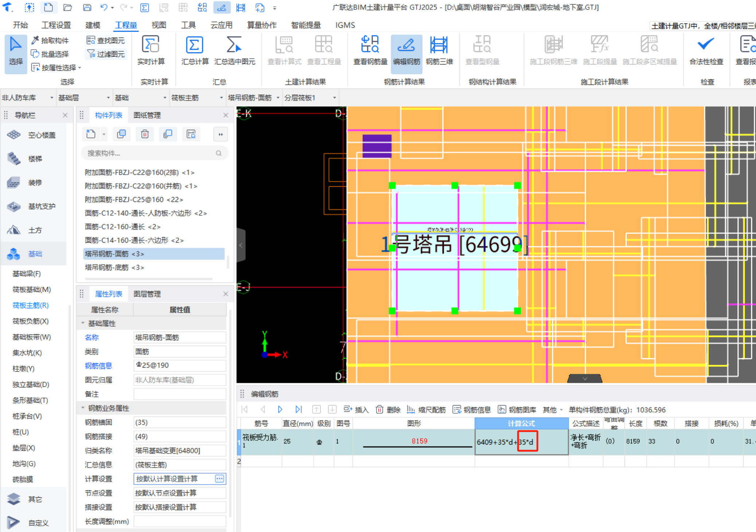Viewport: 756px width, 532px height.
Task: Click the save icon in quick access toolbar
Action: pyautogui.click(x=87, y=7)
